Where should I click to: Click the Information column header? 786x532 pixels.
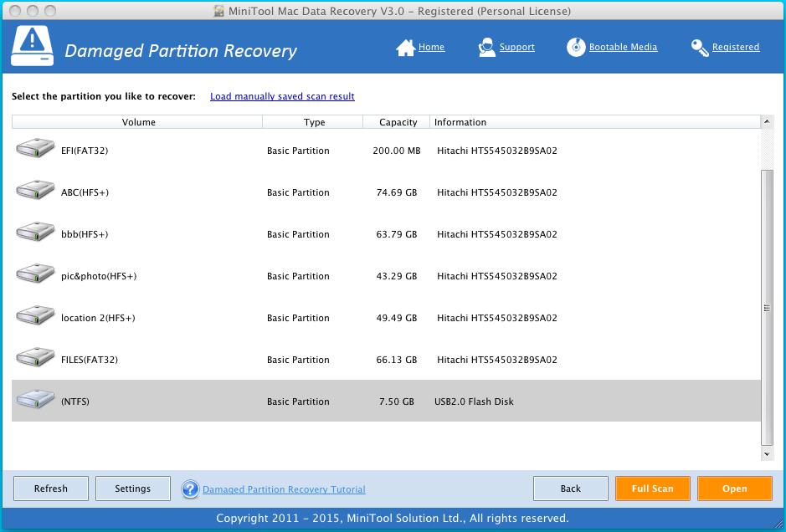click(x=595, y=122)
